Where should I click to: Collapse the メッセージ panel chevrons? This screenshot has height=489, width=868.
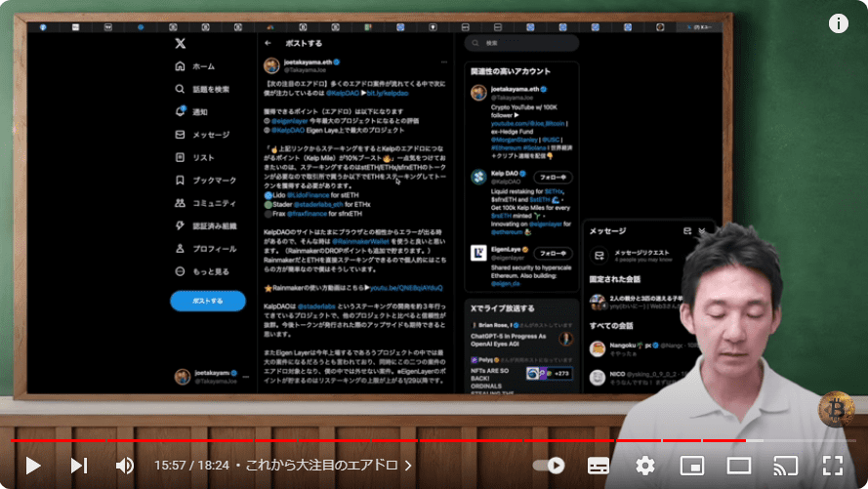[701, 230]
